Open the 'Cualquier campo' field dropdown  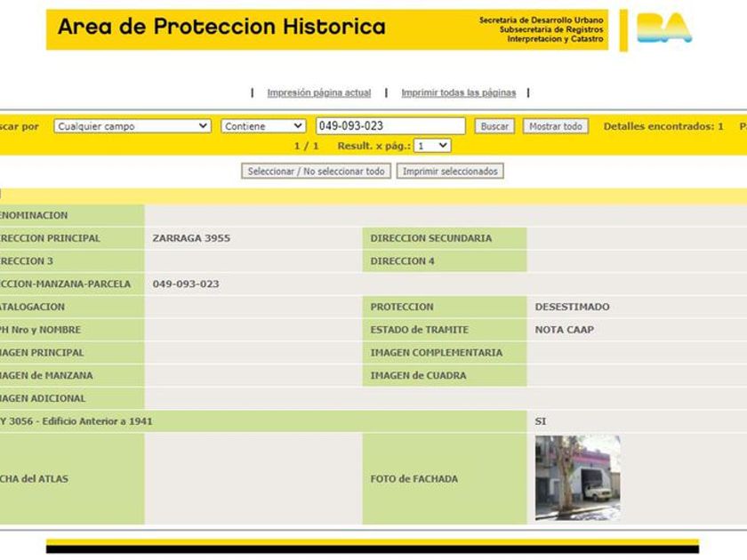click(132, 126)
